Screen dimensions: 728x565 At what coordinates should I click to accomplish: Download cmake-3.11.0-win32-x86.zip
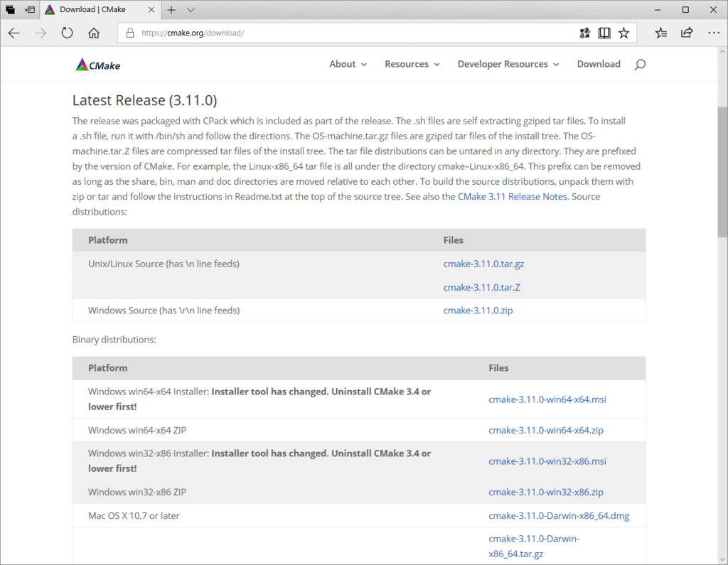click(x=545, y=492)
